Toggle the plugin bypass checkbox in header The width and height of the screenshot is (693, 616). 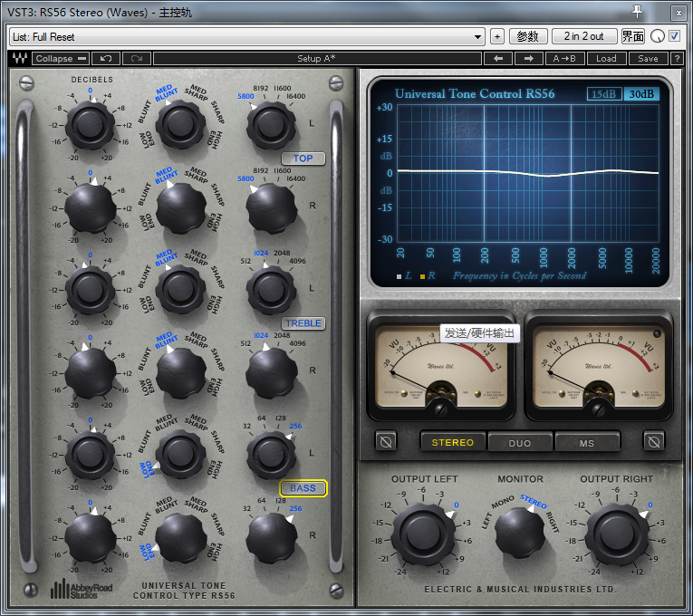(675, 36)
